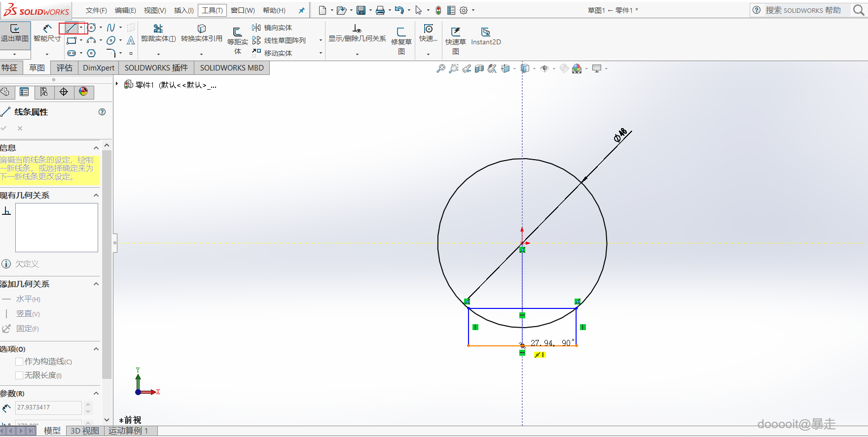Select the Spline sketch tool
Viewport: 868px width, 437px height.
pyautogui.click(x=111, y=28)
